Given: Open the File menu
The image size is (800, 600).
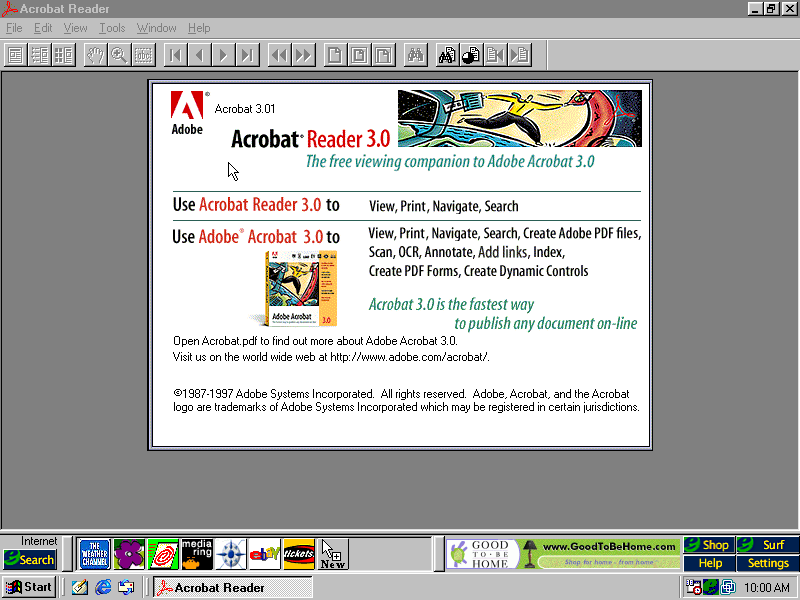Looking at the screenshot, I should click(x=14, y=28).
